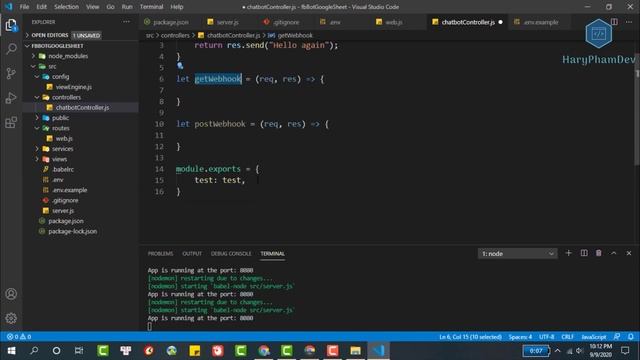Open the Explorer view in activity bar
640x360 pixels.
[x=11, y=25]
